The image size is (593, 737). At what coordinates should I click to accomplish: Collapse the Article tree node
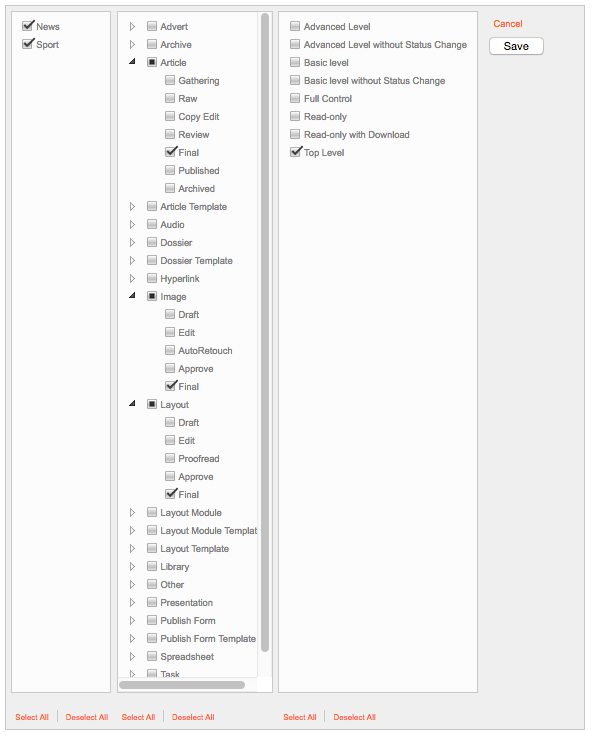(133, 62)
